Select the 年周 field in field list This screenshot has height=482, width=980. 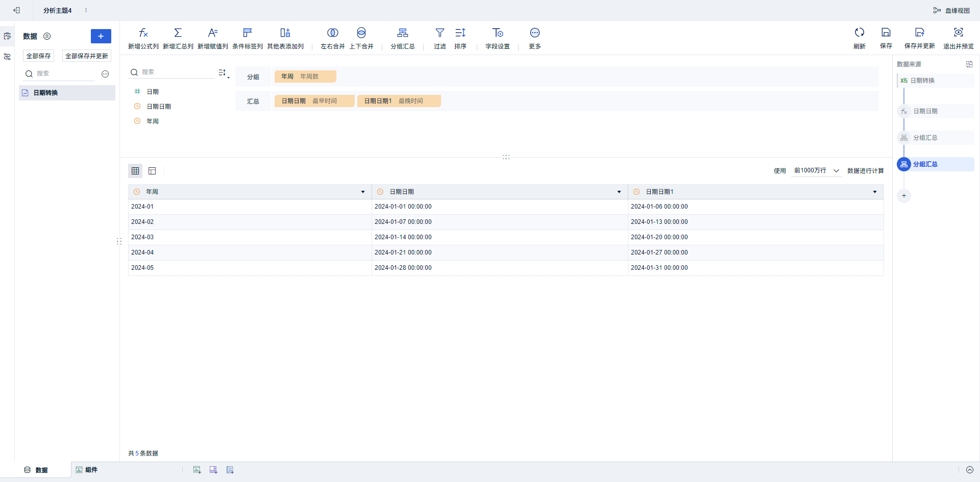point(152,121)
